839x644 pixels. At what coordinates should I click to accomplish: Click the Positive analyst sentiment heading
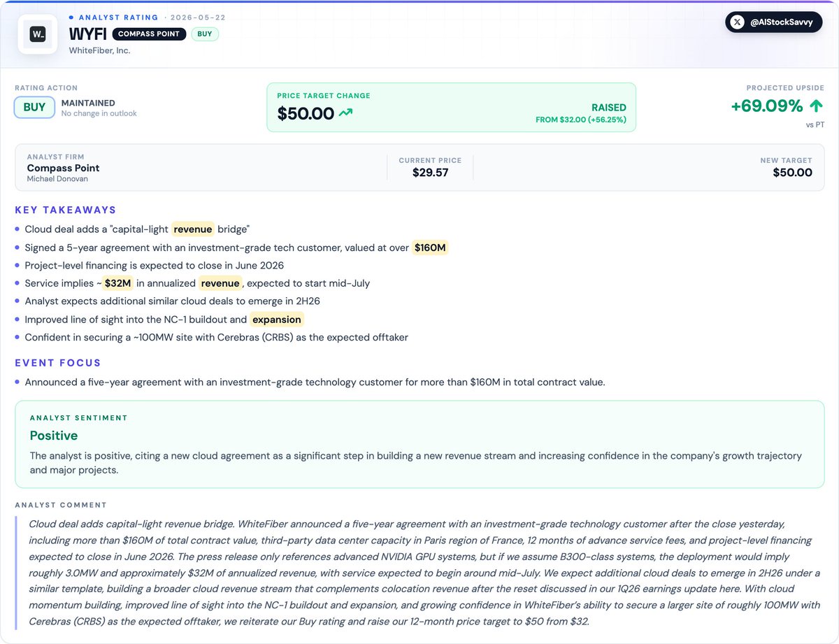[x=54, y=436]
